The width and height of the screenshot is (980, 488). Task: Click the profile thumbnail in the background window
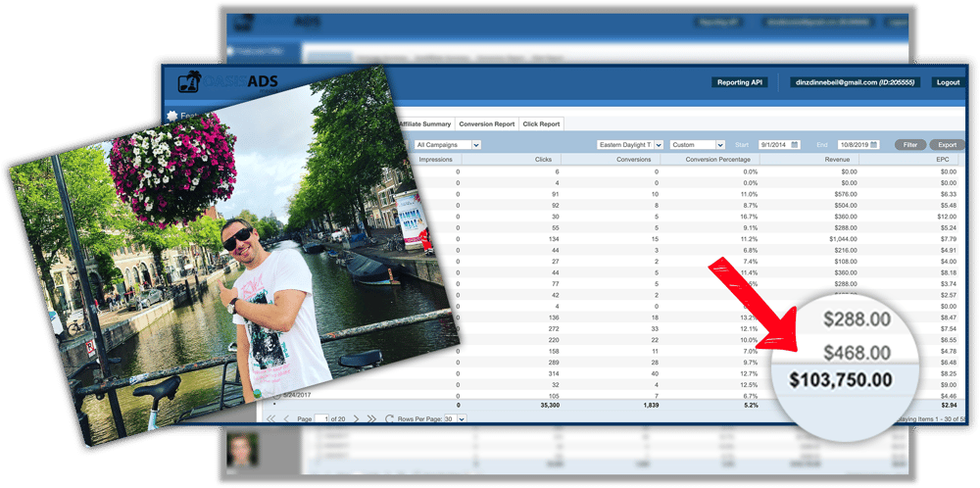241,450
